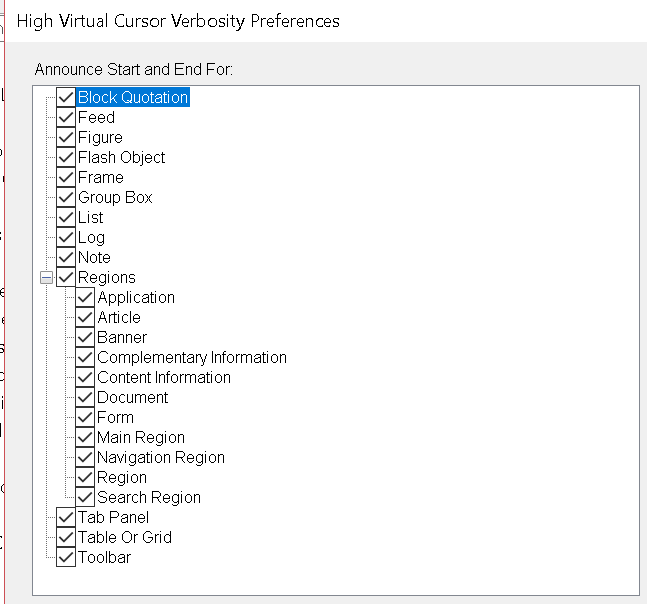Screen dimensions: 647x604
Task: Select the Group Box label
Action: point(115,198)
